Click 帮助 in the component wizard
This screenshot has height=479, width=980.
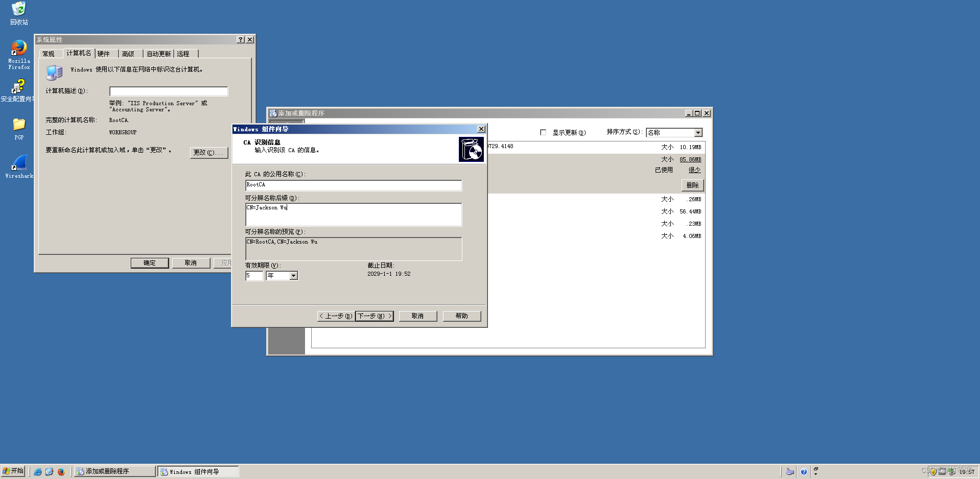coord(462,316)
